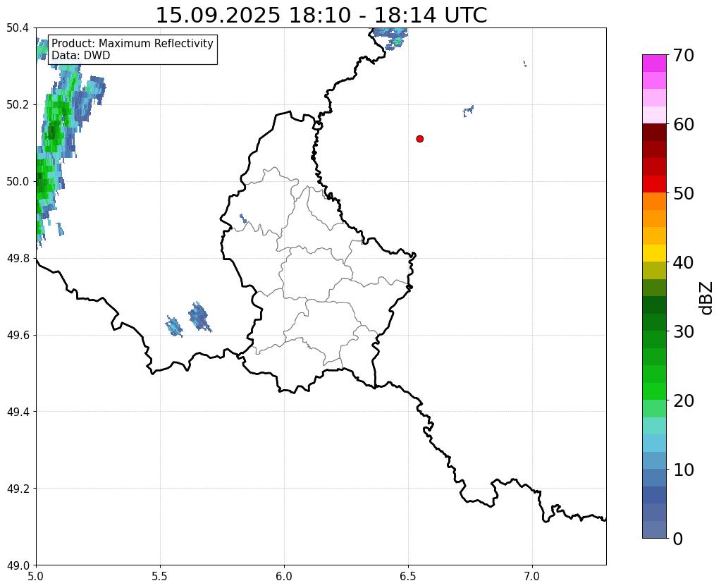Click the 'Product: Maximum Reflectivity' label
Image resolution: width=721 pixels, height=588 pixels.
(x=133, y=43)
